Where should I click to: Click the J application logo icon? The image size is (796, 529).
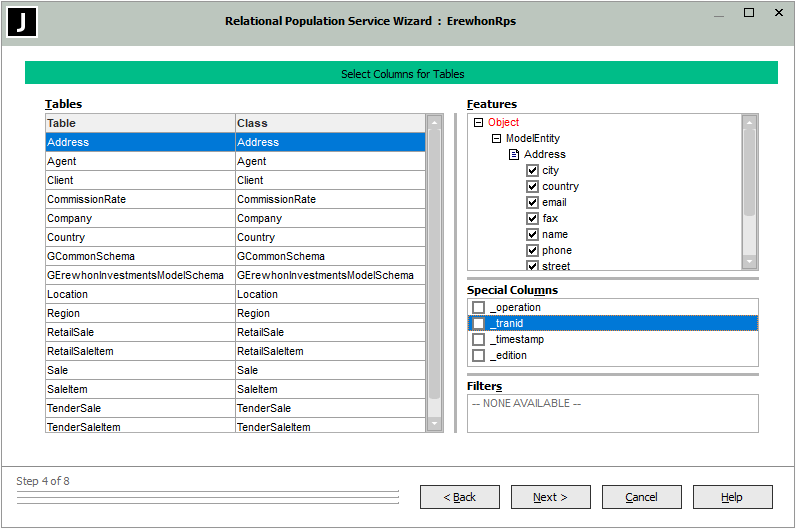(x=22, y=22)
